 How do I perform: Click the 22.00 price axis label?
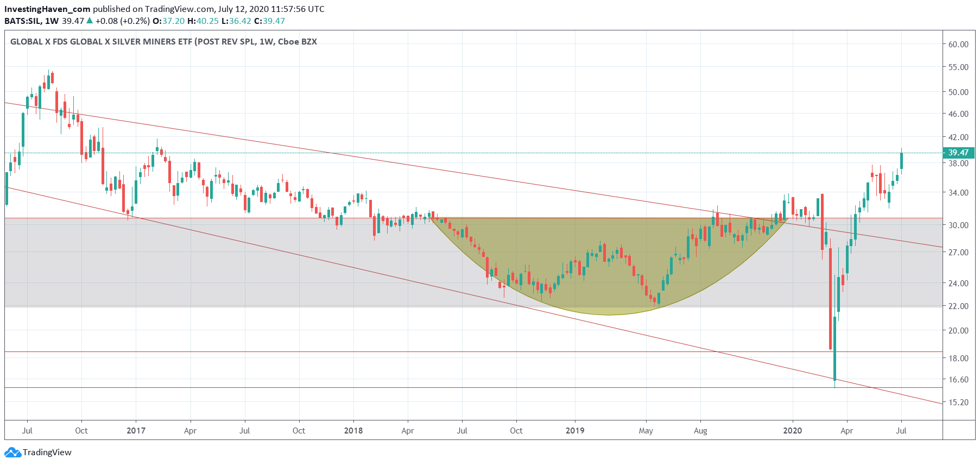coord(958,306)
